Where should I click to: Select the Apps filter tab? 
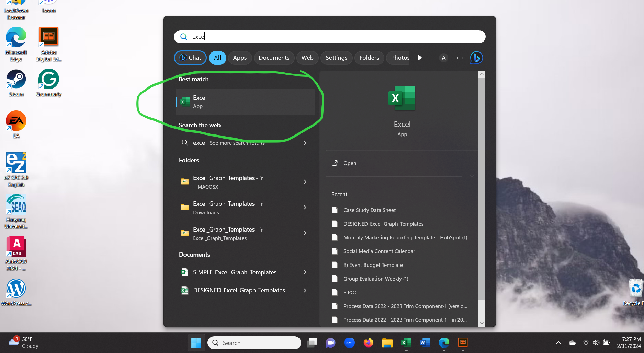tap(240, 58)
